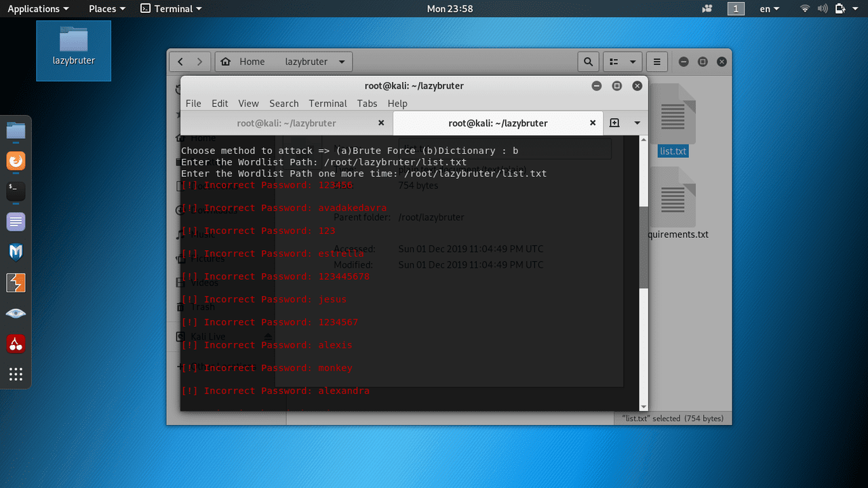Open the Places menu
Viewport: 868px width, 488px height.
(107, 9)
